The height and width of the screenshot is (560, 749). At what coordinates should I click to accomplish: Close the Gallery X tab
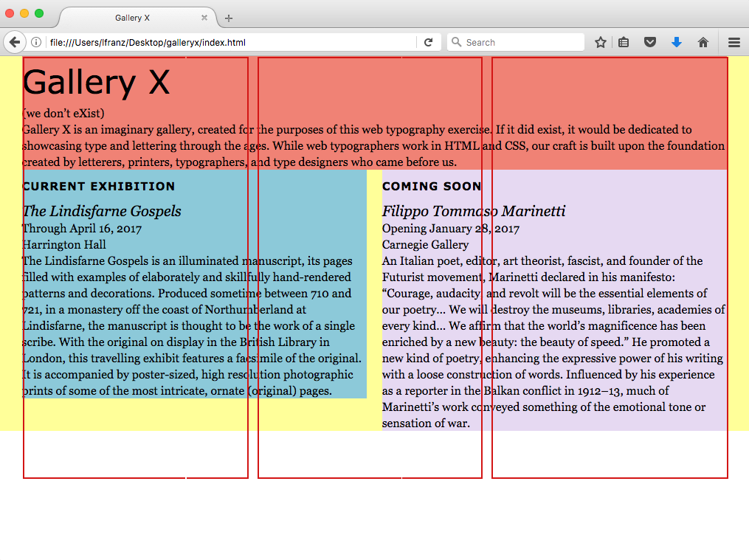click(x=204, y=18)
